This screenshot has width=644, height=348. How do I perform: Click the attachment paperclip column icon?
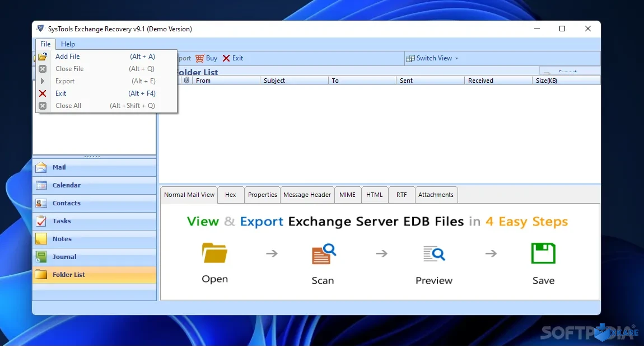[x=186, y=81]
